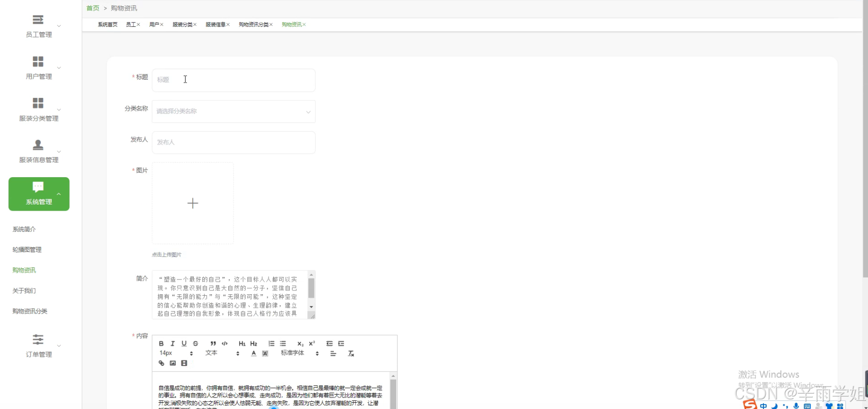Insert a video in the editor
This screenshot has height=409, width=868.
tap(184, 363)
